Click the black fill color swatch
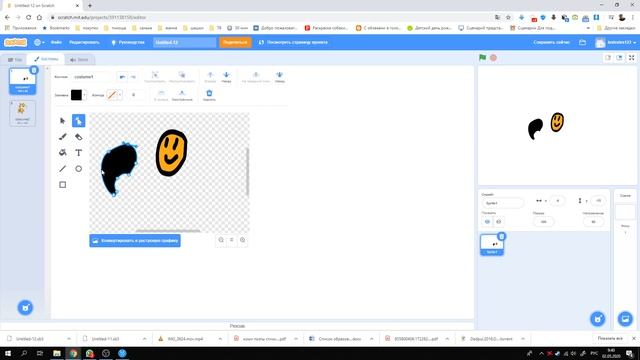The image size is (640, 360). [x=76, y=95]
